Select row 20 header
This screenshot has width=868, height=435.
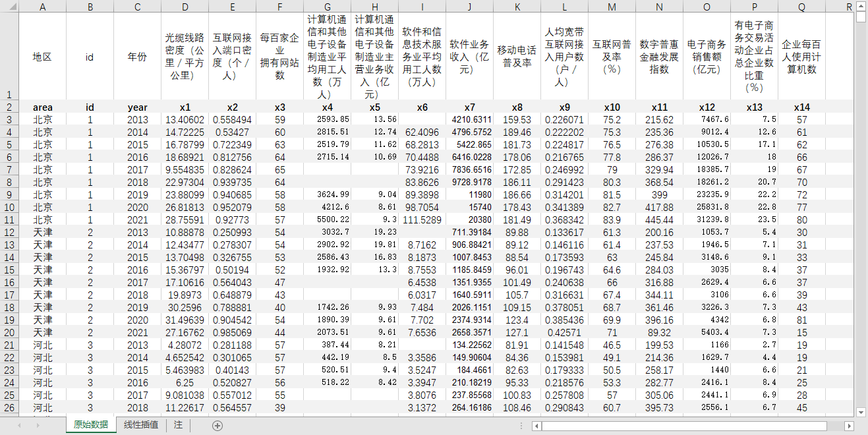pyautogui.click(x=9, y=332)
